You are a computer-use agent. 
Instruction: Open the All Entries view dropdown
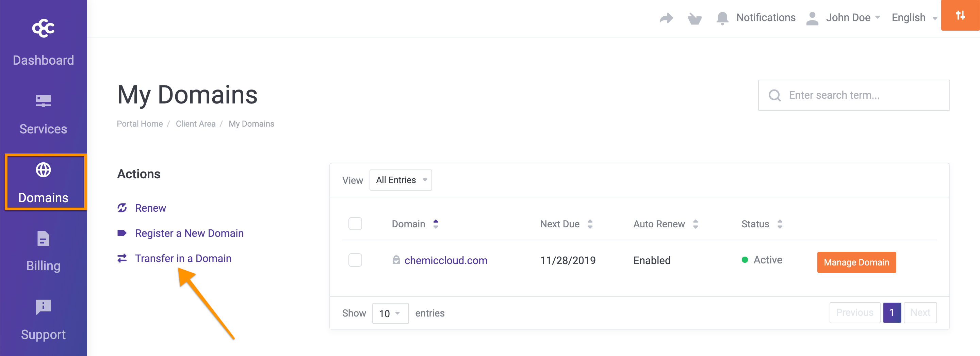coord(400,180)
